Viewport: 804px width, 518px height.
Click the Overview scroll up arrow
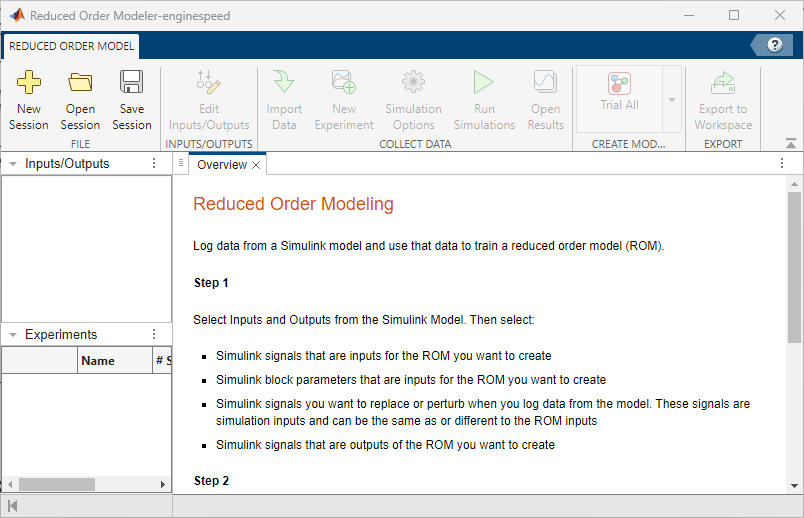[794, 184]
